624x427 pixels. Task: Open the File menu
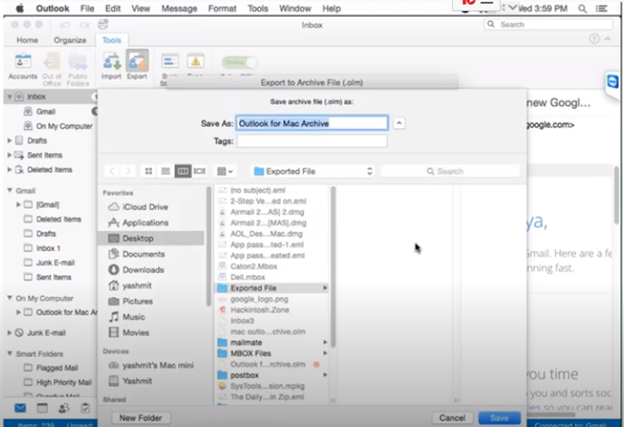pos(87,8)
